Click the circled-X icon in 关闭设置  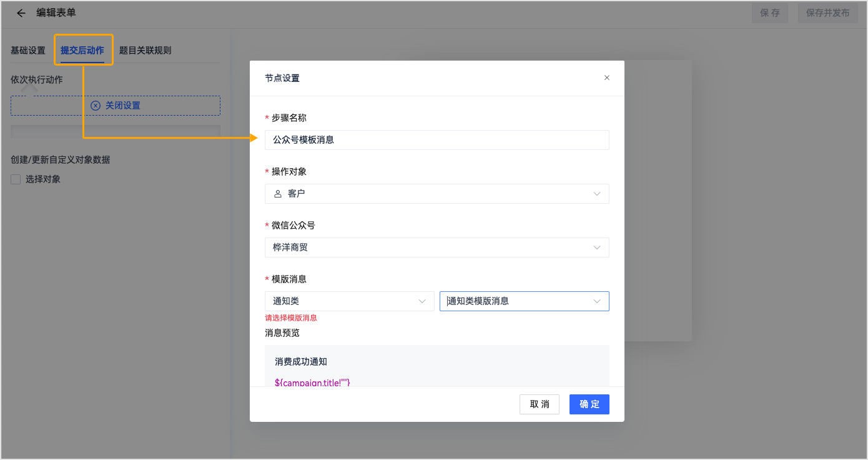point(96,106)
